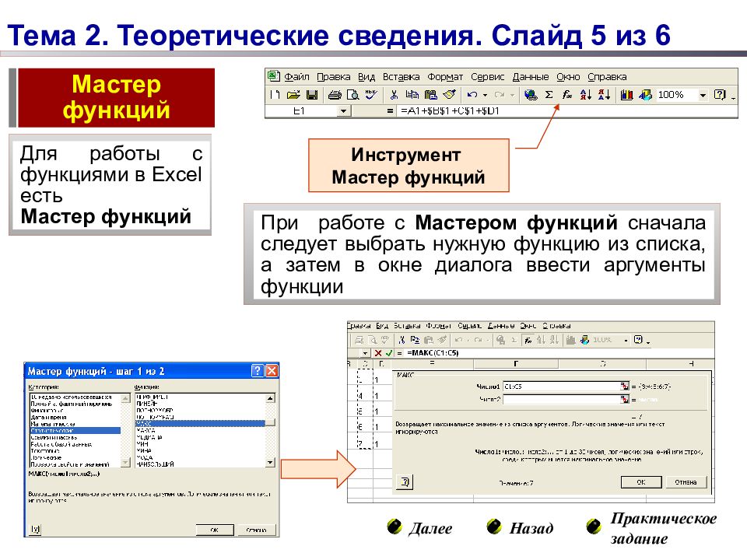Image resolution: width=747 pixels, height=560 pixels.
Task: Click the Cut scissors icon in top toolbar
Action: click(x=394, y=95)
